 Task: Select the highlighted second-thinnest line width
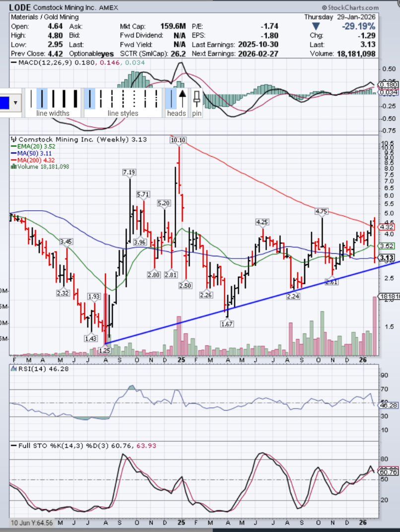point(42,99)
